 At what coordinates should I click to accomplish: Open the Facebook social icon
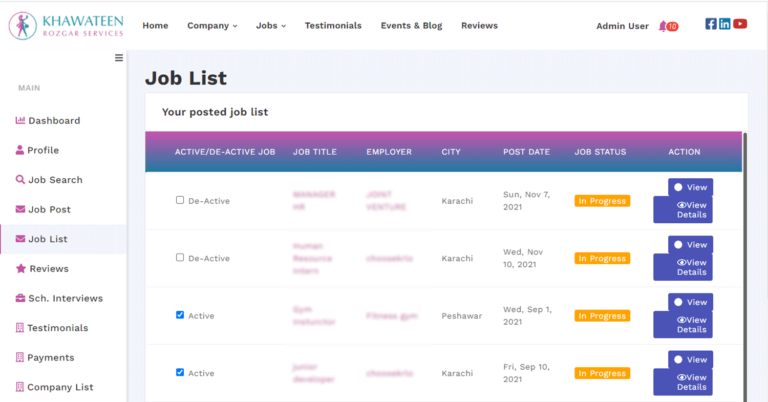[x=711, y=24]
